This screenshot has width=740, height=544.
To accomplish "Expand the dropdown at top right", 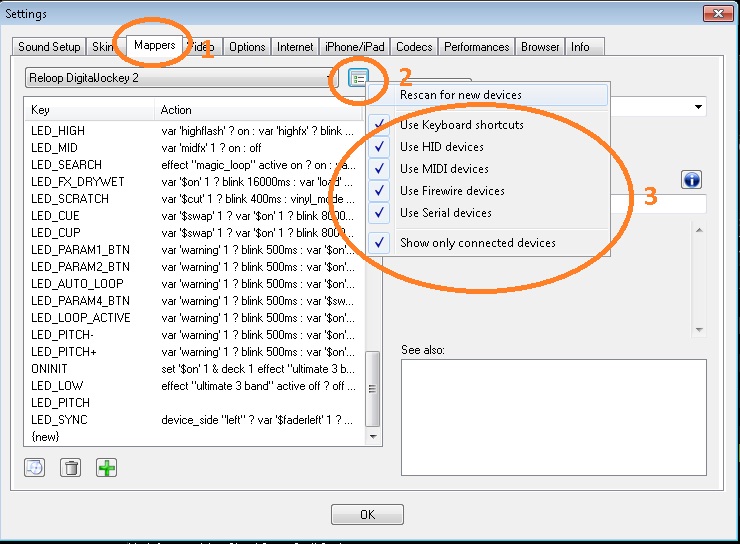I will pos(697,107).
